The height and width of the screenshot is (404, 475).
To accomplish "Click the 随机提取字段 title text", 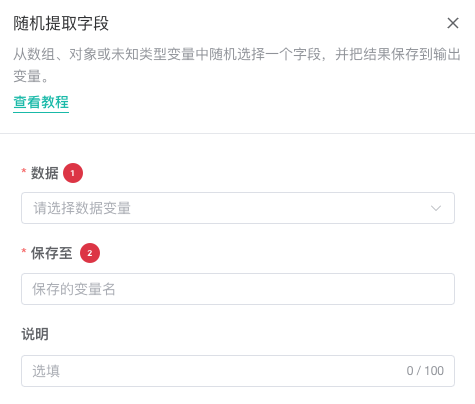I will pos(61,23).
